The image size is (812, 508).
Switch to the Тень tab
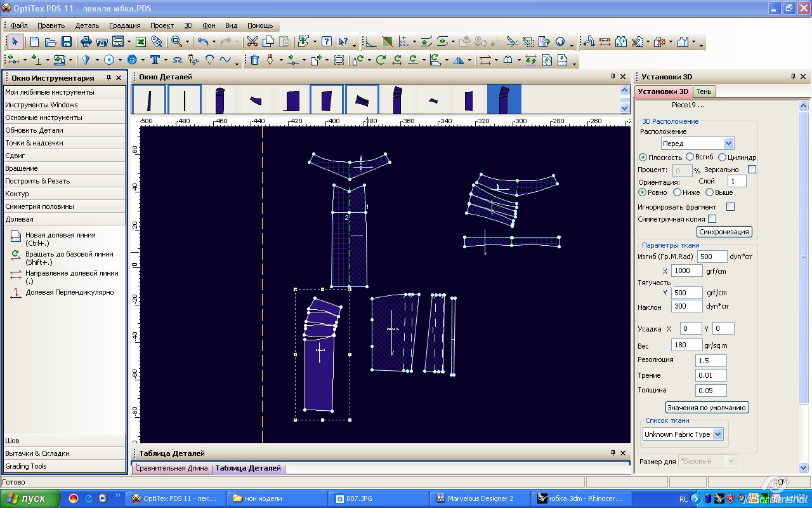click(704, 91)
